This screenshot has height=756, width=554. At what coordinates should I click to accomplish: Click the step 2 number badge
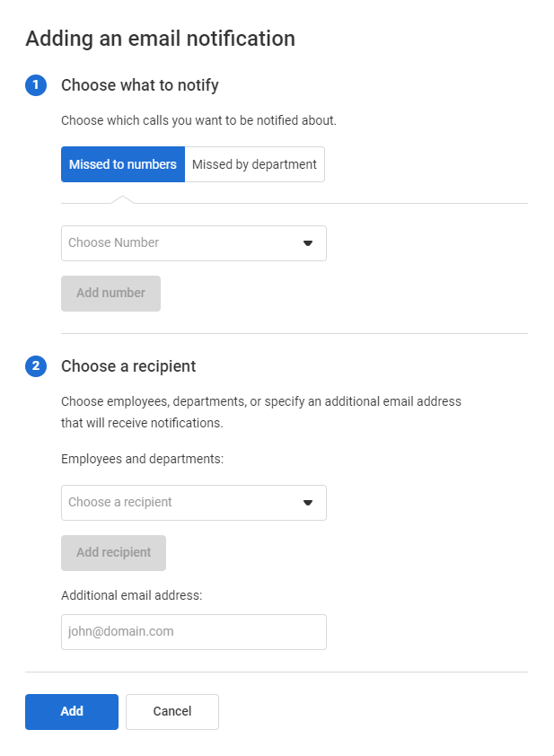[x=36, y=366]
